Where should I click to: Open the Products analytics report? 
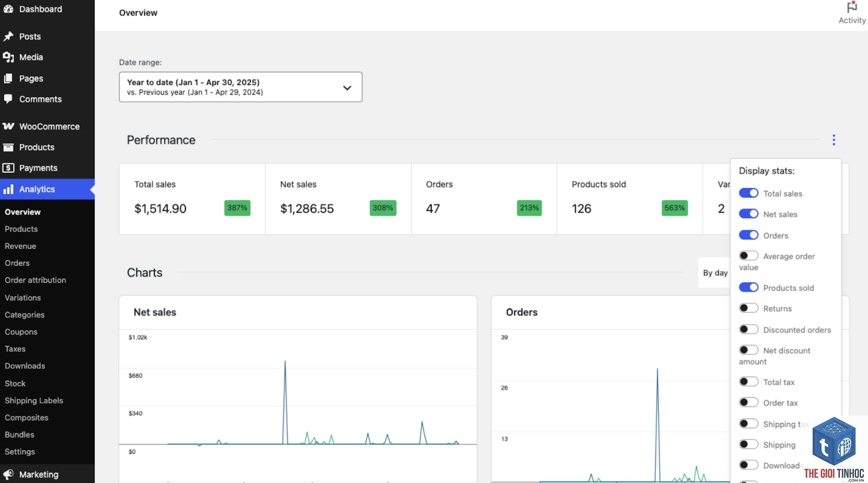21,229
